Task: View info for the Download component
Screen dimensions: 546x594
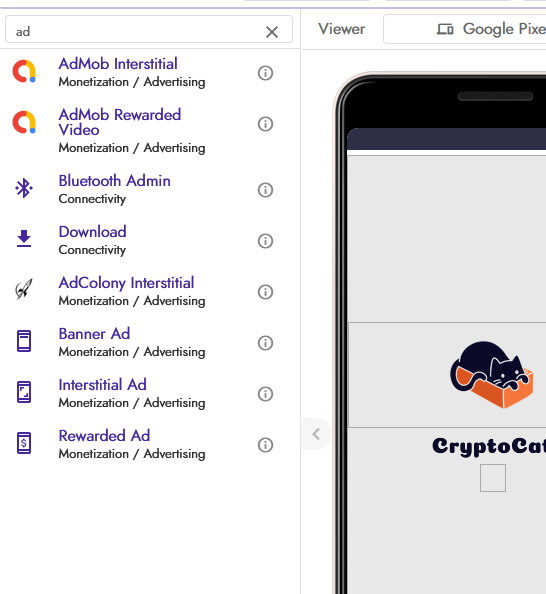Action: click(265, 241)
